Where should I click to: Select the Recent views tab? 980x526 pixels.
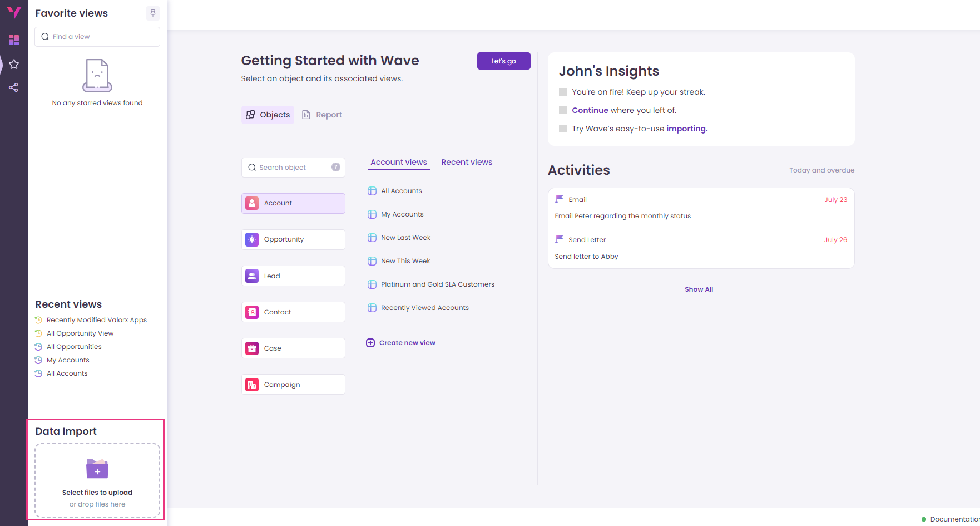click(467, 162)
